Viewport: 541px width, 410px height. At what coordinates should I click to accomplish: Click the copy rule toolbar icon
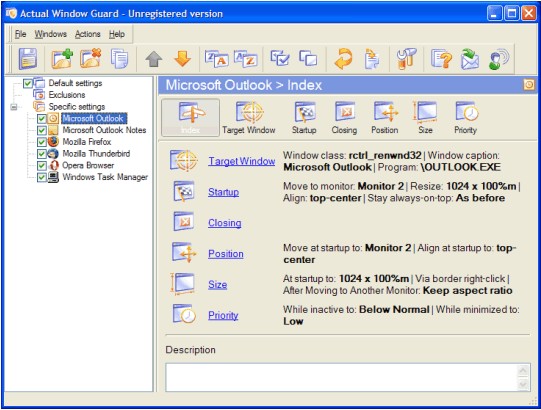point(119,58)
